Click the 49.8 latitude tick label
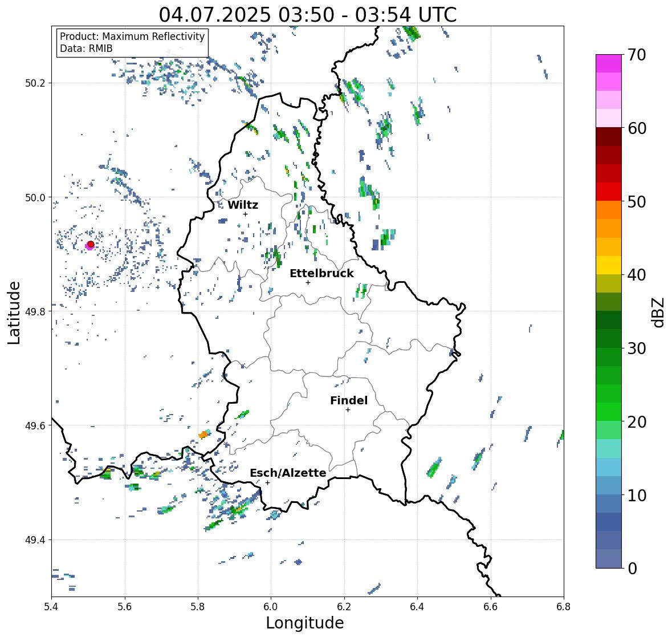 35,311
